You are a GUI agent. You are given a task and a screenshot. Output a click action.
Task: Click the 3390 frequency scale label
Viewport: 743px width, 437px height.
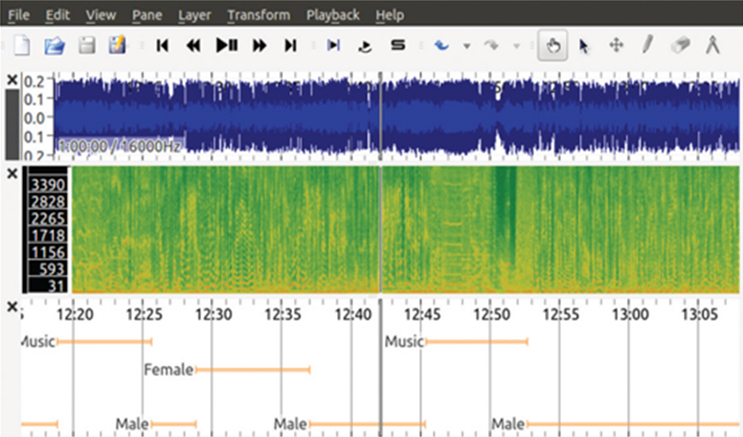coord(48,184)
